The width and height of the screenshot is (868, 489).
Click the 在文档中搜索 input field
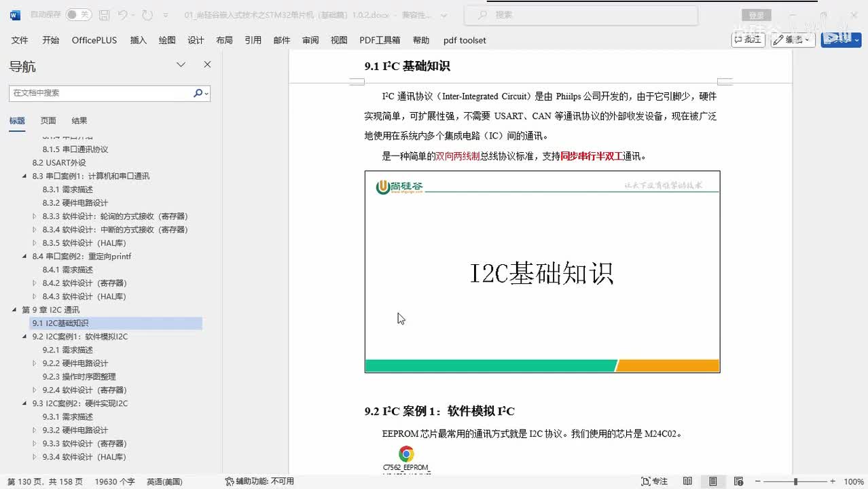[x=101, y=93]
